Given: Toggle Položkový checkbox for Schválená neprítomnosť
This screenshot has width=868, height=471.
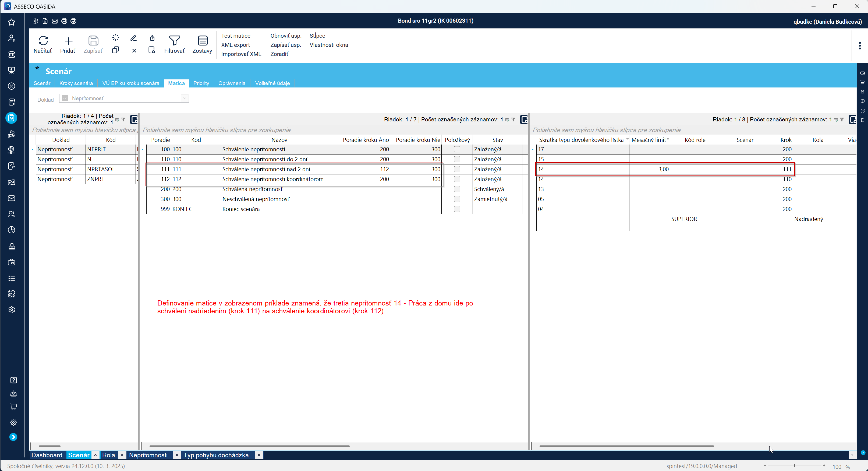Looking at the screenshot, I should coord(457,189).
